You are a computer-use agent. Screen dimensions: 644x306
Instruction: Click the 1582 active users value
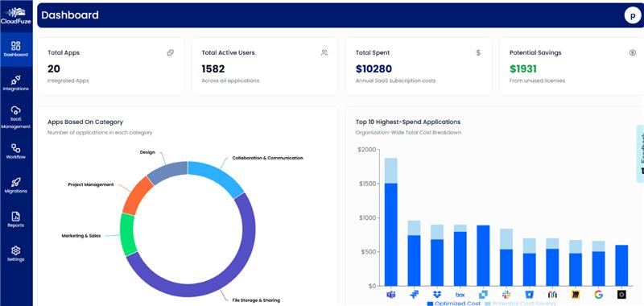[x=213, y=68]
